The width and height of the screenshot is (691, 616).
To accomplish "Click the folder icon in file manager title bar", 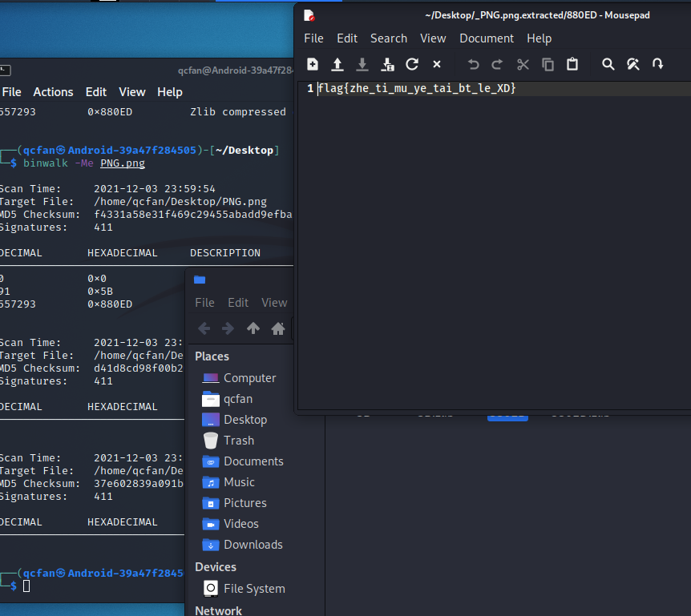I will tap(200, 280).
